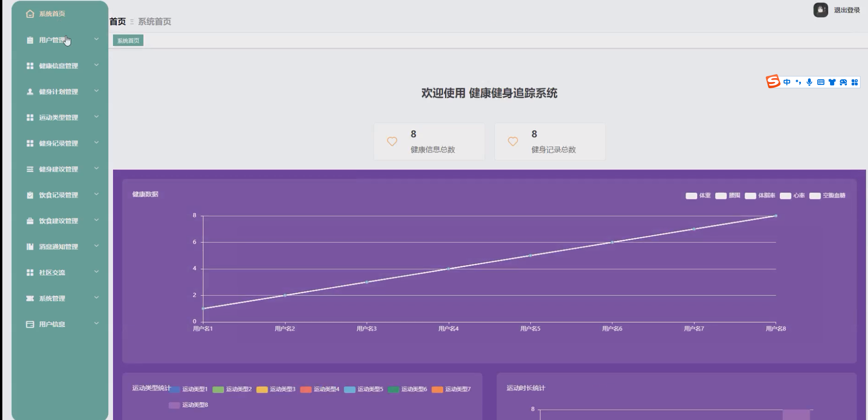The image size is (868, 420).
Task: Click the chart data point above 用户名1
Action: click(203, 308)
